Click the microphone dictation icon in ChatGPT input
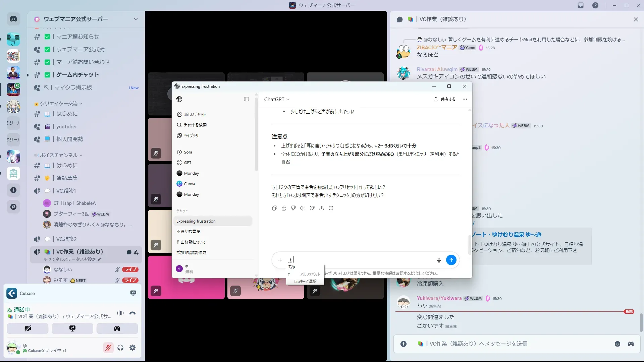This screenshot has width=644, height=362. [439, 260]
